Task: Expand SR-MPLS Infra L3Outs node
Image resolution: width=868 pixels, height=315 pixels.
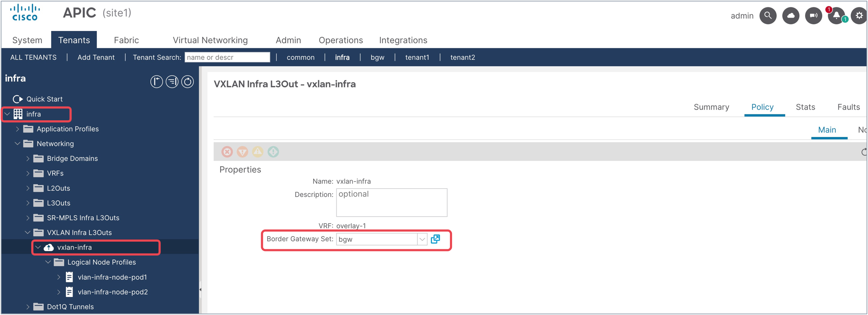Action: [x=28, y=218]
